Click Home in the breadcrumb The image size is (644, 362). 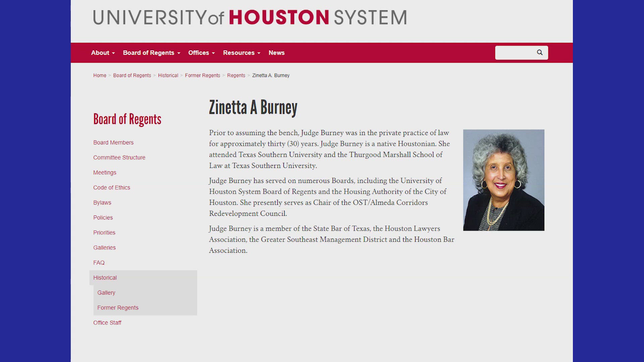click(100, 75)
